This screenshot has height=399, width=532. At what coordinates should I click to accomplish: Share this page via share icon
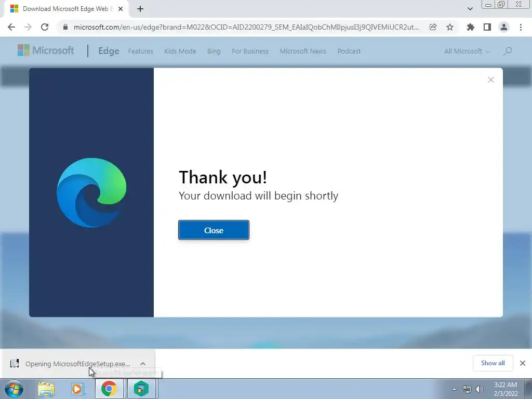point(433,27)
